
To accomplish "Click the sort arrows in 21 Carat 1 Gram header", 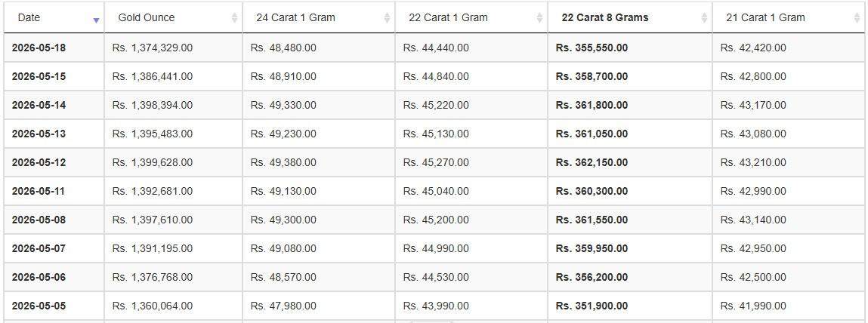I will point(857,17).
